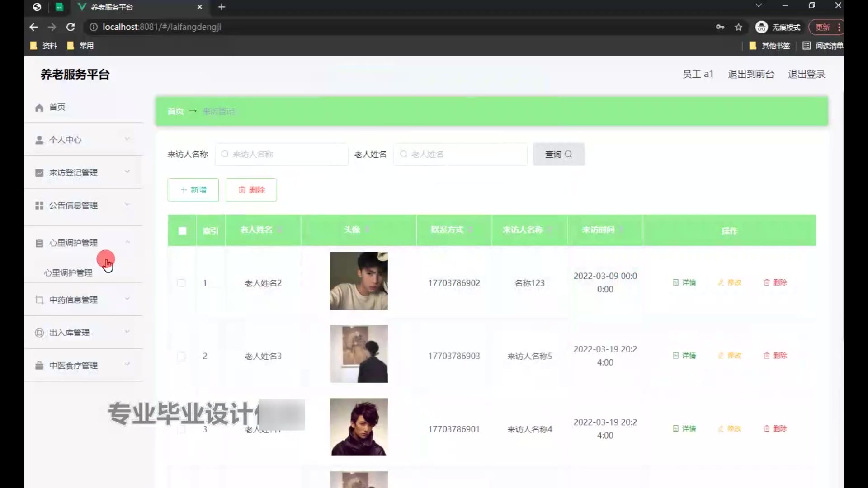
Task: Click 删除 trash icon in third row
Action: [x=767, y=428]
